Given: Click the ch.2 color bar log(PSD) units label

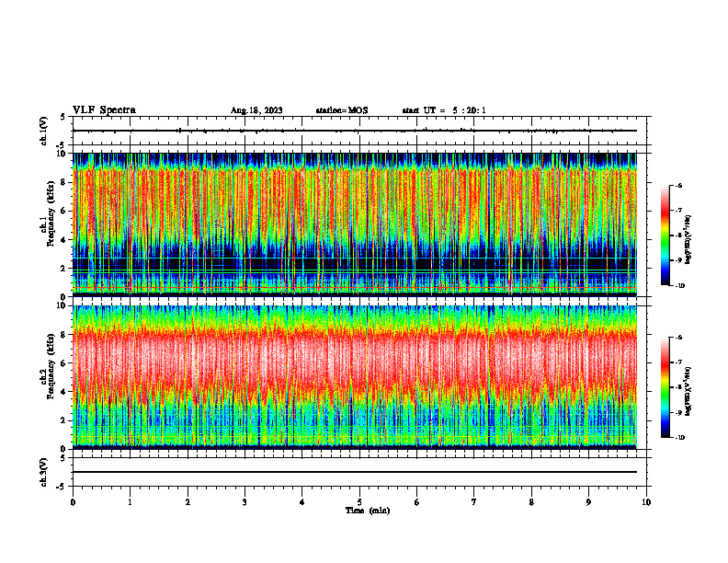Looking at the screenshot, I should pos(688,391).
